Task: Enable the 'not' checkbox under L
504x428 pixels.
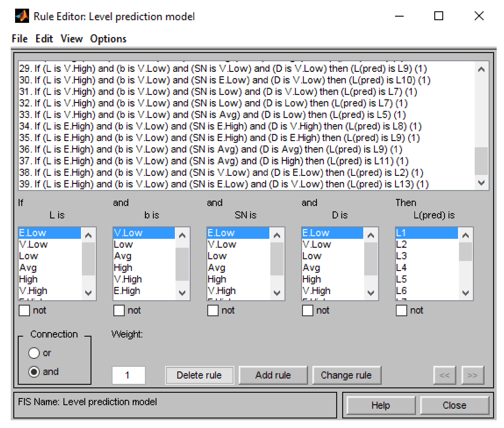Action: tap(24, 310)
